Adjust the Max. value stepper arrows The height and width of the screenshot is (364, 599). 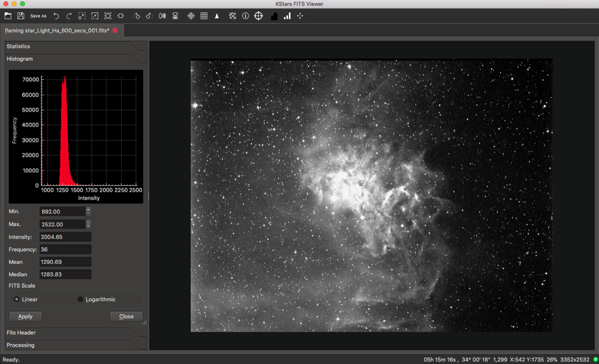pos(88,224)
